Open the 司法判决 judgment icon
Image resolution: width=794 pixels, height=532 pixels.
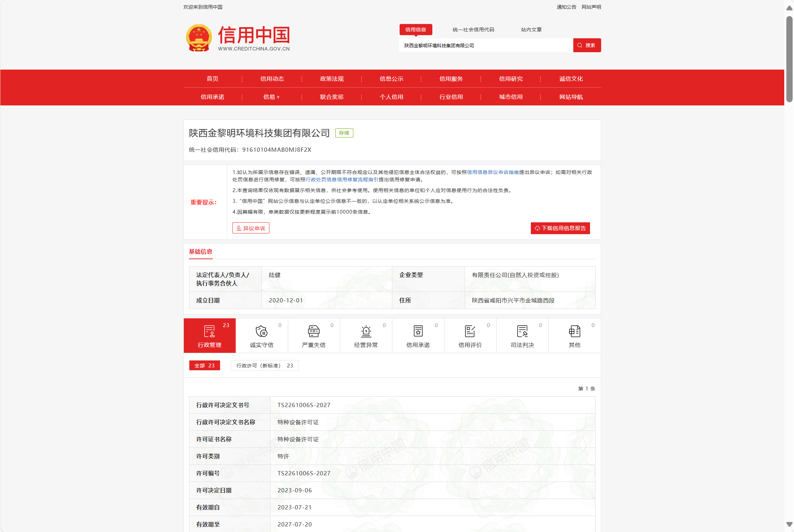(x=522, y=332)
